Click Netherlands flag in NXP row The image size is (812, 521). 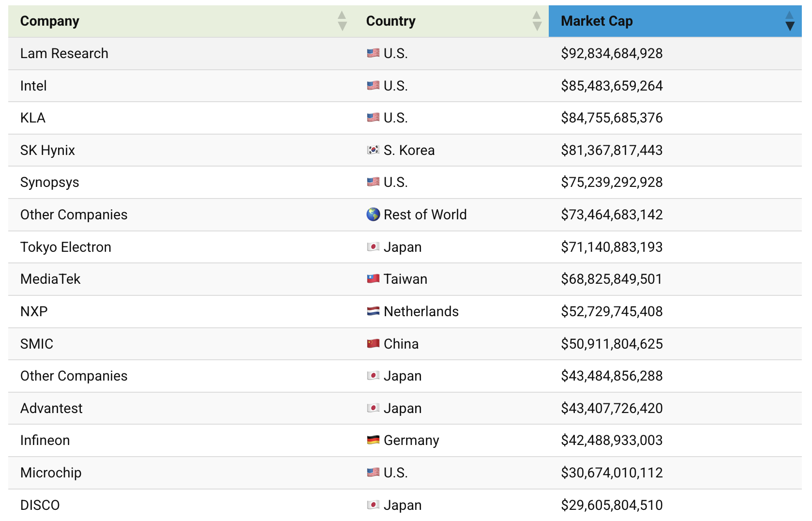point(373,311)
